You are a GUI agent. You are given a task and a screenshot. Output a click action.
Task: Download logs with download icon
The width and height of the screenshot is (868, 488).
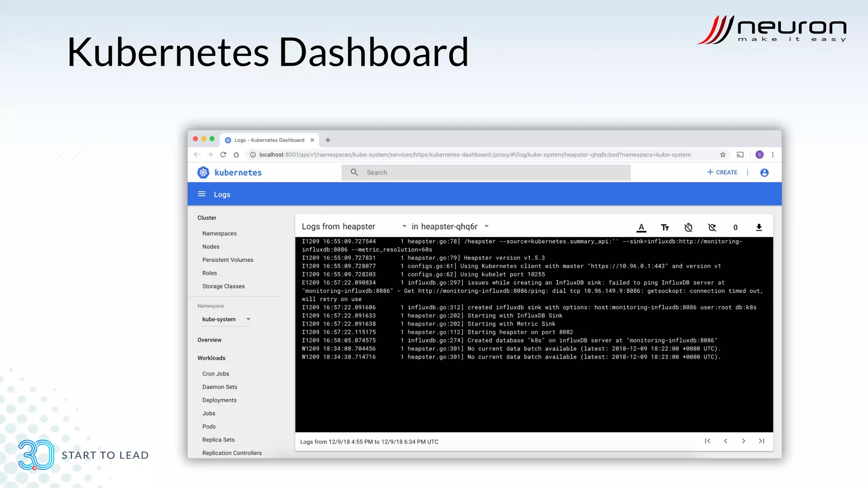pos(759,227)
